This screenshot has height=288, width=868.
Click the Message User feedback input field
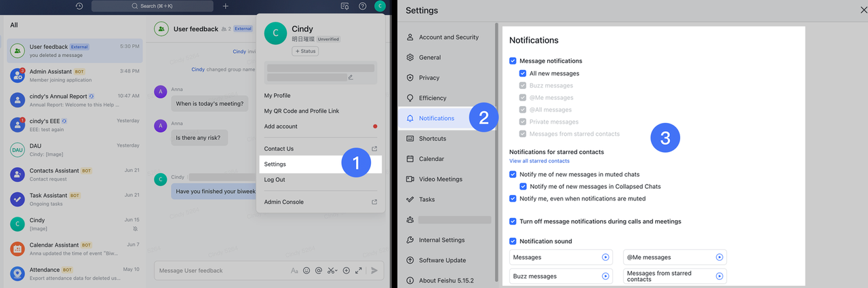click(217, 270)
